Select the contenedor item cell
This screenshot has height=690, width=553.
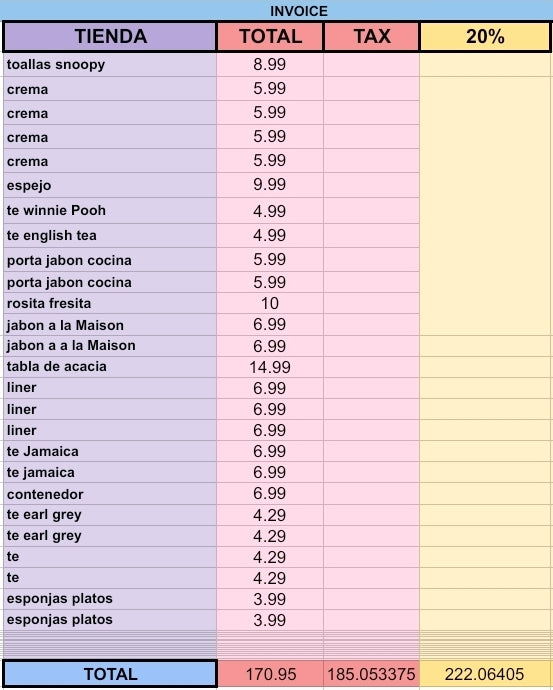110,494
